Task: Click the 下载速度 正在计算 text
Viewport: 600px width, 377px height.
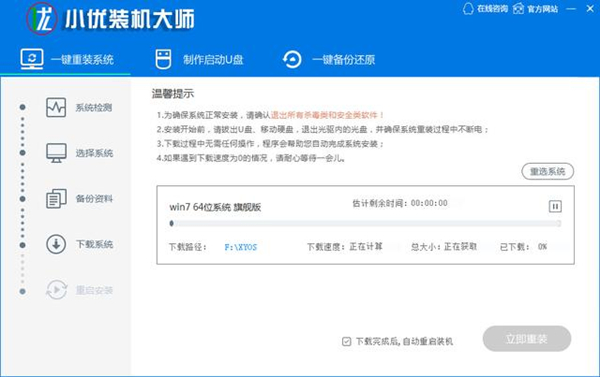Action: click(345, 246)
